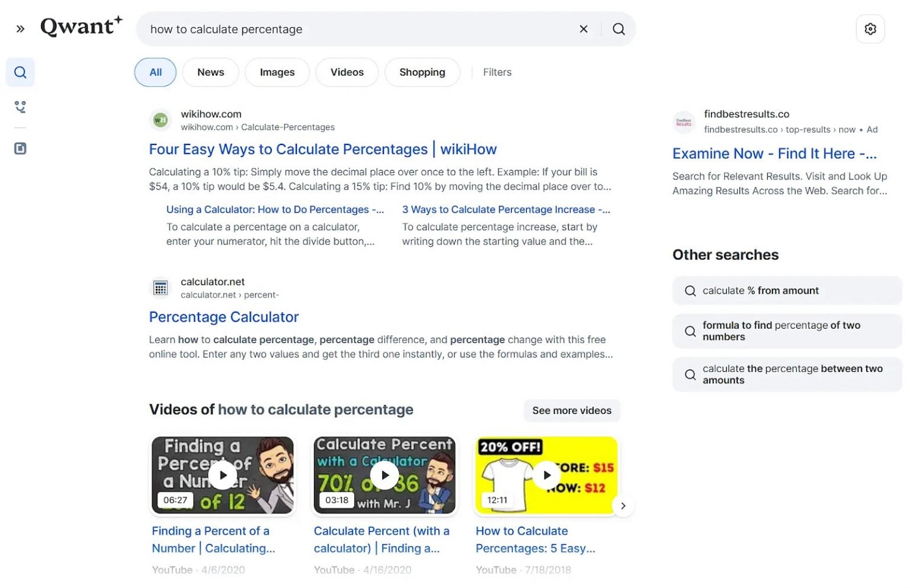Image resolution: width=910 pixels, height=588 pixels.
Task: Open Qwant settings with the gear icon
Action: pos(870,28)
